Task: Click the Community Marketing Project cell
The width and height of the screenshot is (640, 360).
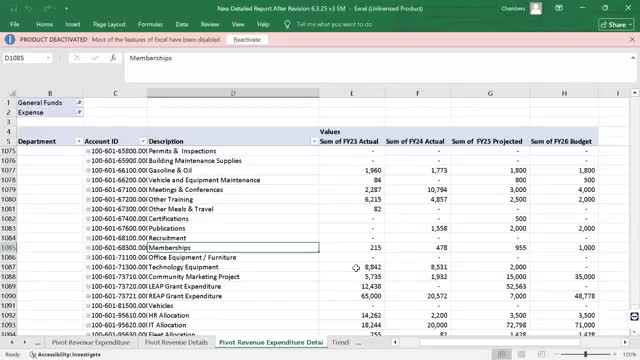Action: coord(233,277)
